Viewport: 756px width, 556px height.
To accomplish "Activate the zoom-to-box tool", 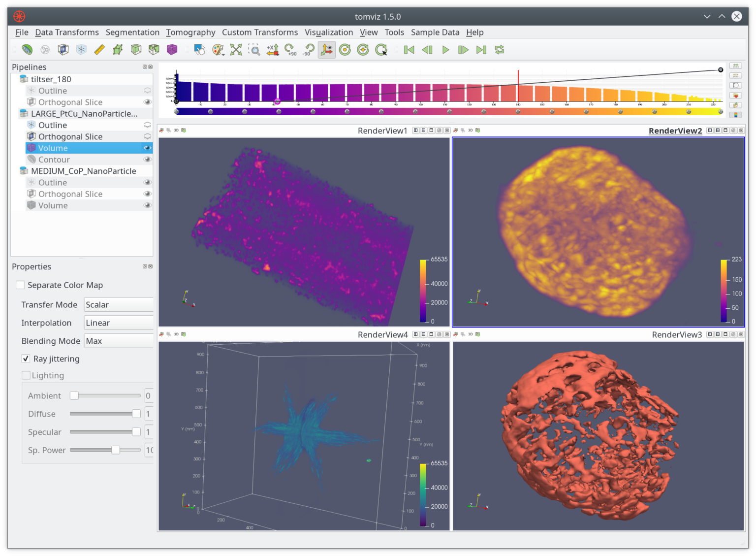I will coord(254,49).
